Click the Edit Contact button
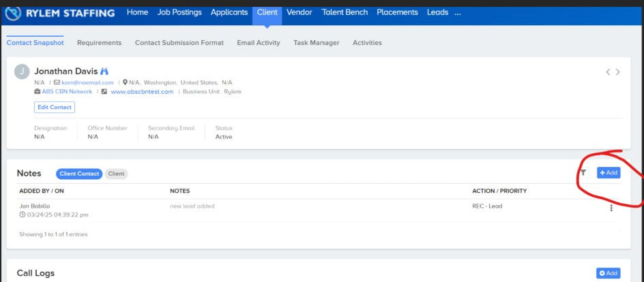The width and height of the screenshot is (644, 282). click(x=55, y=108)
